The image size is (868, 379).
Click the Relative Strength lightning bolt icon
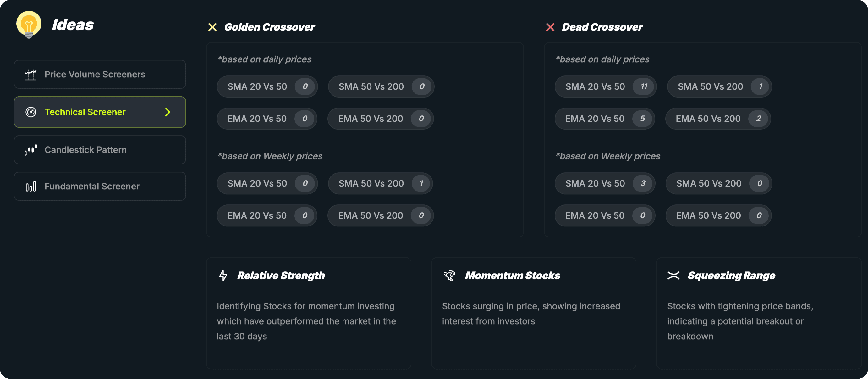click(x=222, y=276)
